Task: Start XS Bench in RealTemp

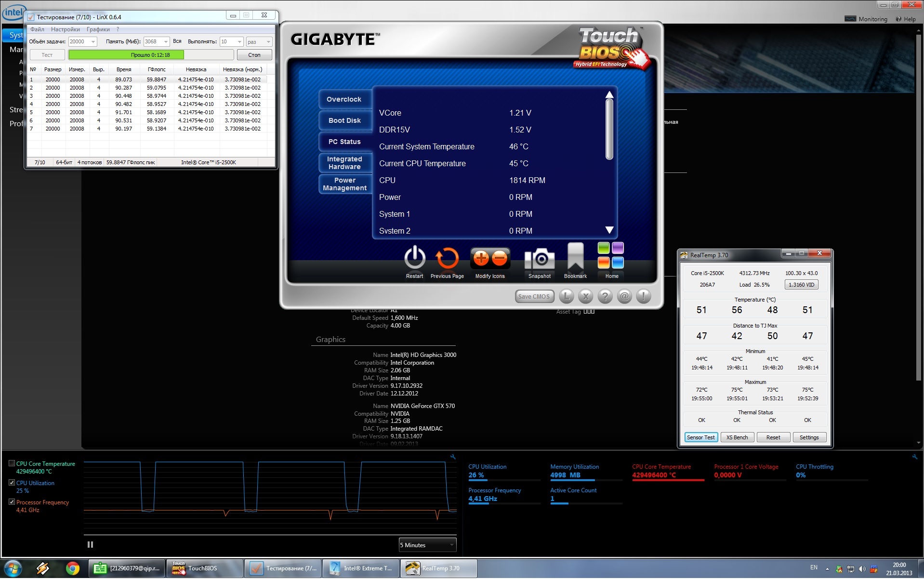Action: pyautogui.click(x=737, y=437)
